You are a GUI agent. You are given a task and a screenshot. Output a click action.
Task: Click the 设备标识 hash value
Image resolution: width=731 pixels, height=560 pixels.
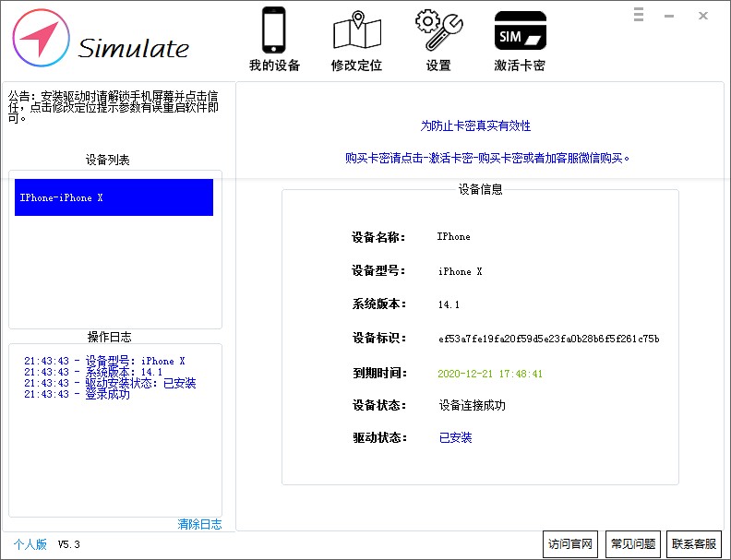click(x=548, y=339)
